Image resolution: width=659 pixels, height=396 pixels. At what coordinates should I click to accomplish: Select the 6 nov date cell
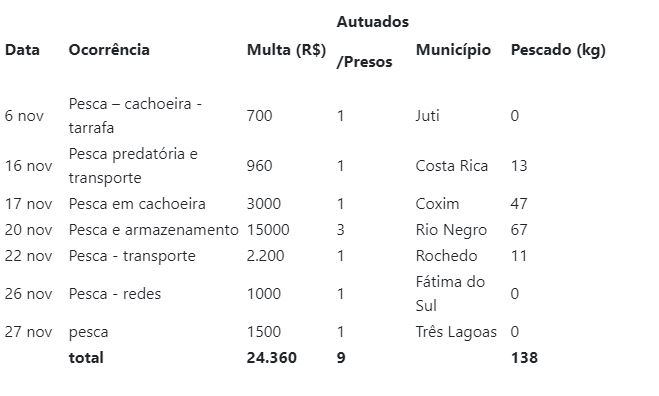point(24,116)
